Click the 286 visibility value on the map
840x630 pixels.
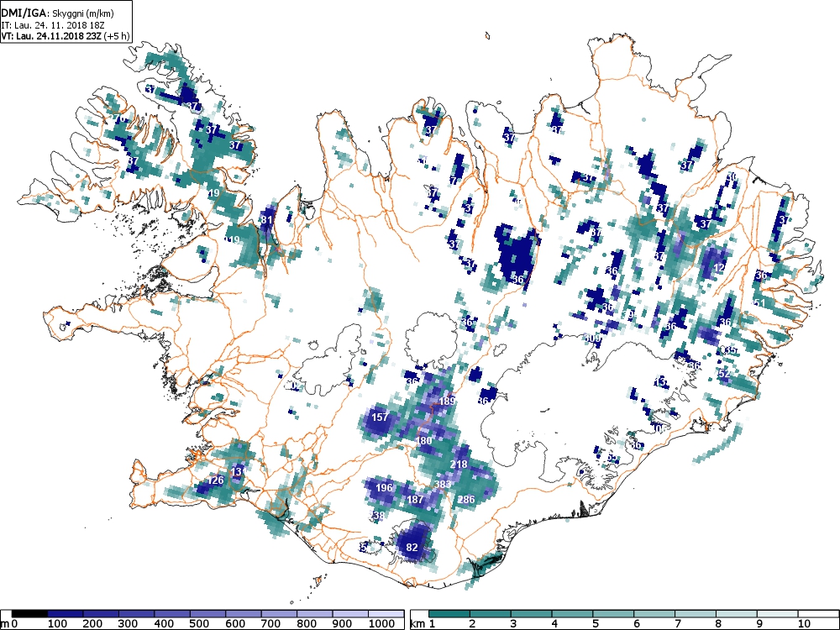tap(466, 500)
